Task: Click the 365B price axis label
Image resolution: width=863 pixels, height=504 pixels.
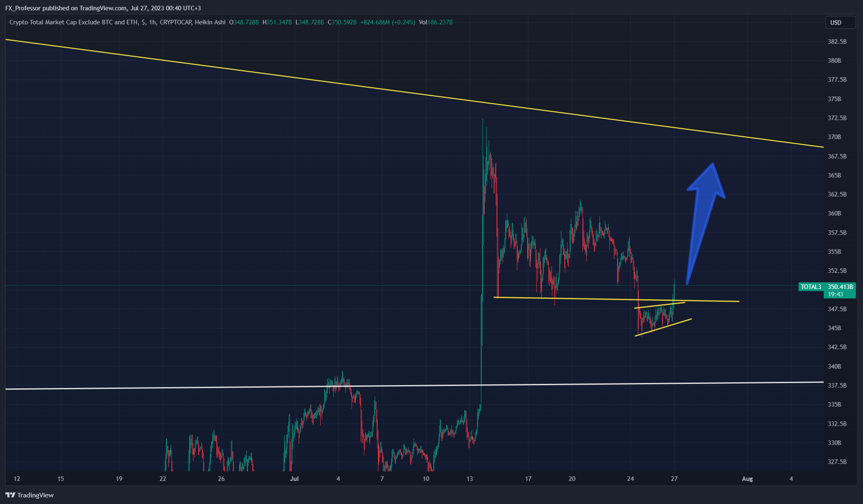Action: pos(834,175)
